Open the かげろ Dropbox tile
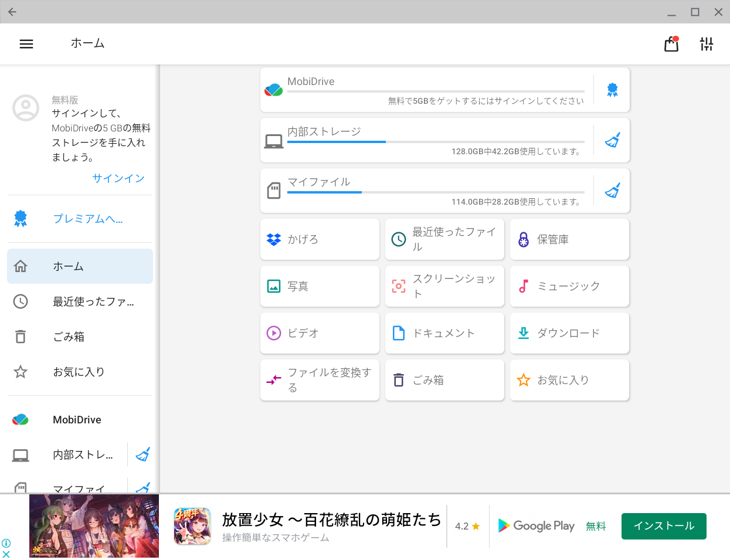Viewport: 730px width, 560px height. pyautogui.click(x=320, y=239)
